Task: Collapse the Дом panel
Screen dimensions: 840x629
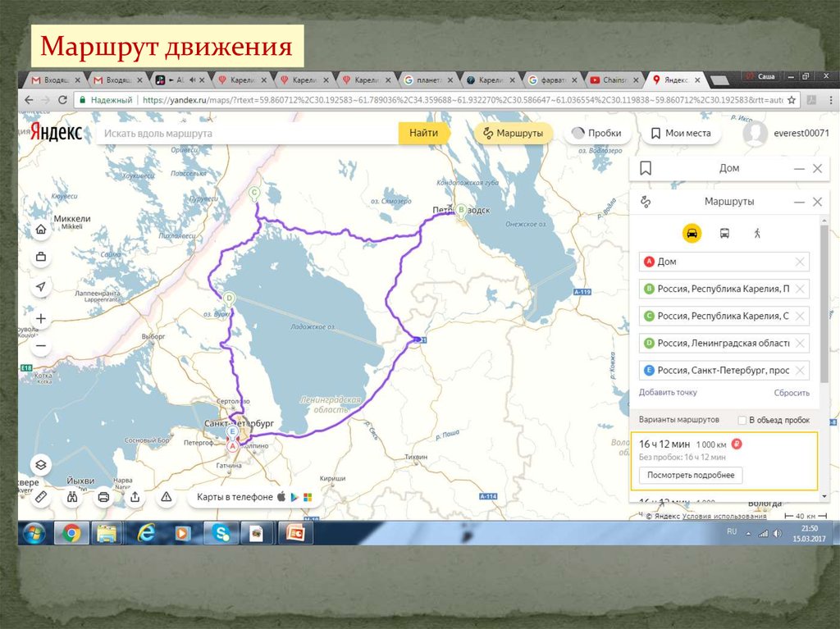Action: [x=799, y=168]
